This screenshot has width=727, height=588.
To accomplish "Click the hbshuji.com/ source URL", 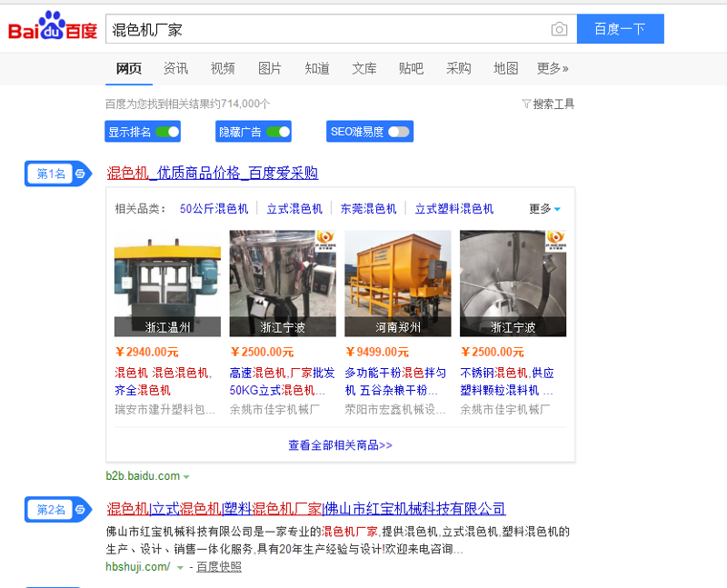I will click(x=138, y=567).
